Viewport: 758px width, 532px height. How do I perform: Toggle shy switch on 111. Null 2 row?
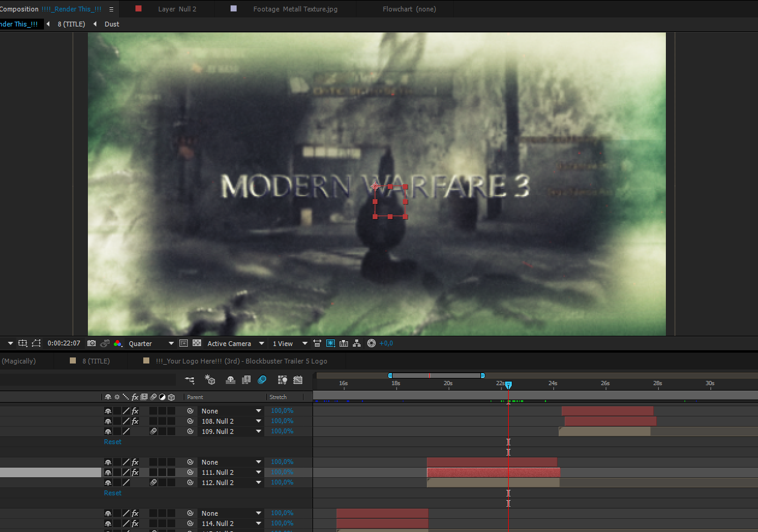tap(108, 472)
